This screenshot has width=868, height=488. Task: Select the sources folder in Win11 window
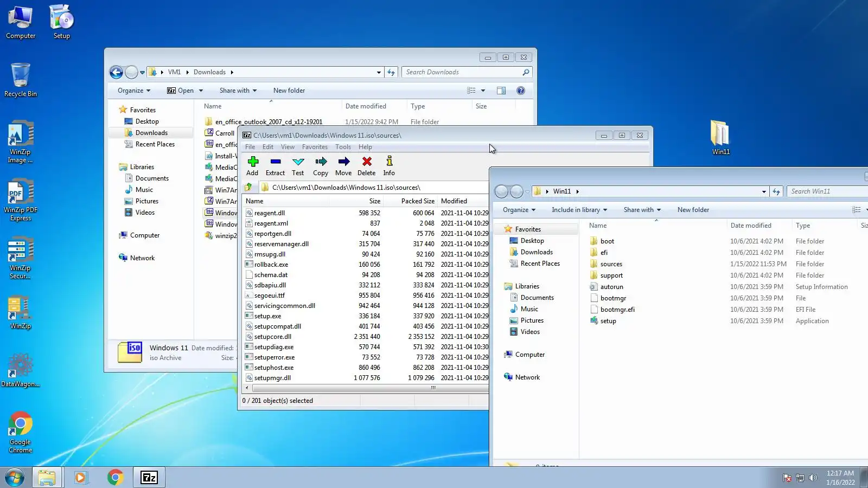click(x=611, y=264)
